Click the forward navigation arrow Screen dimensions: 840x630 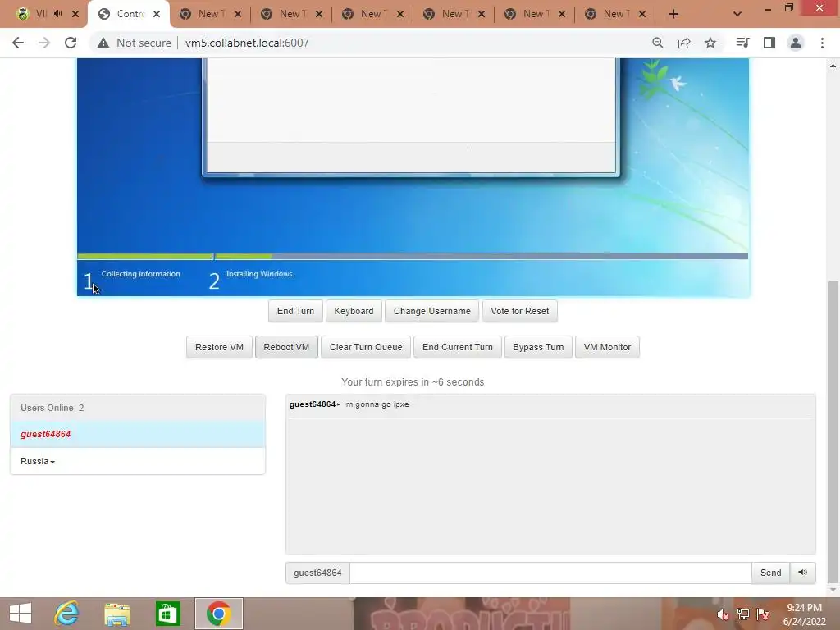44,43
